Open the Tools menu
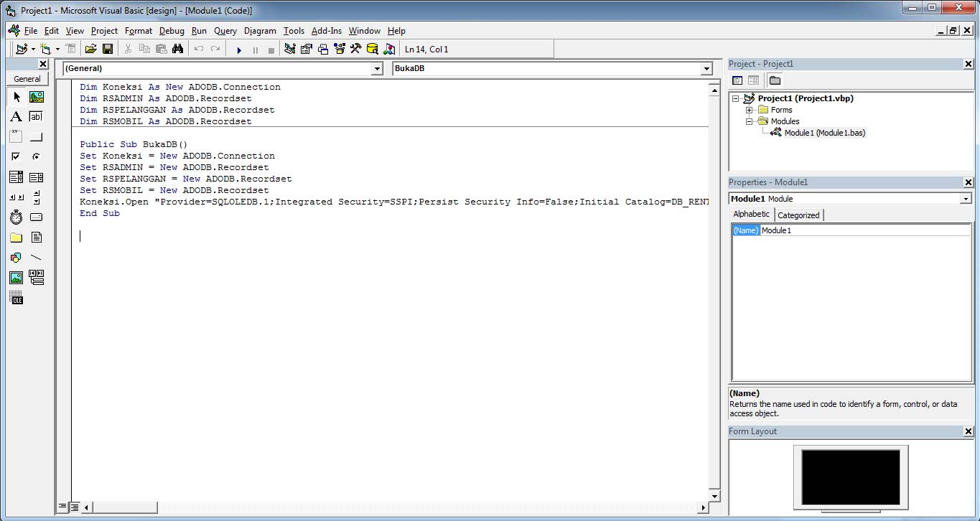The image size is (980, 521). click(x=294, y=31)
